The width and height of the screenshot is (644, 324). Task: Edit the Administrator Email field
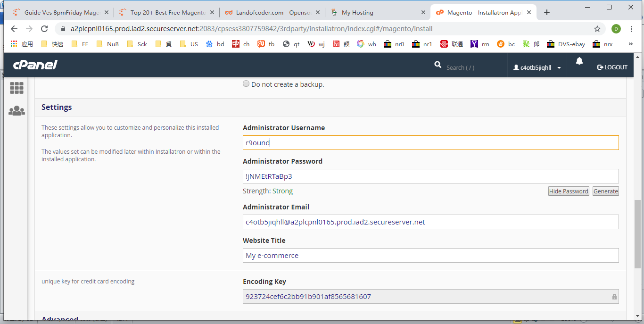(430, 222)
